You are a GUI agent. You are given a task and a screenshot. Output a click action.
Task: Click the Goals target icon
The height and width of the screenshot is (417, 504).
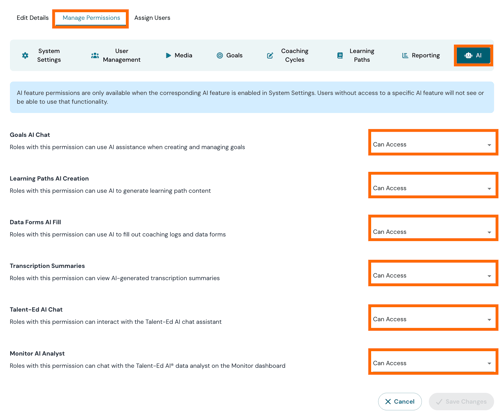pyautogui.click(x=219, y=55)
